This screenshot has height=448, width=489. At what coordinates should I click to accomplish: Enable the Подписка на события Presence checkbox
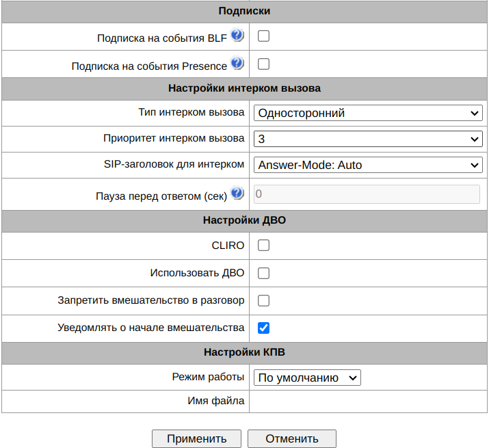(263, 64)
